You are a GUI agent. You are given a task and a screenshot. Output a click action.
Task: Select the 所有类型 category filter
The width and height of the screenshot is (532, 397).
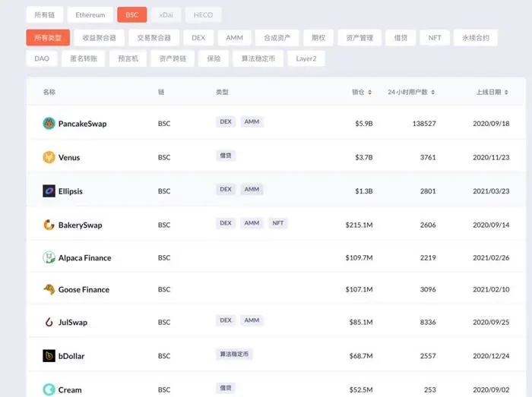pyautogui.click(x=48, y=38)
